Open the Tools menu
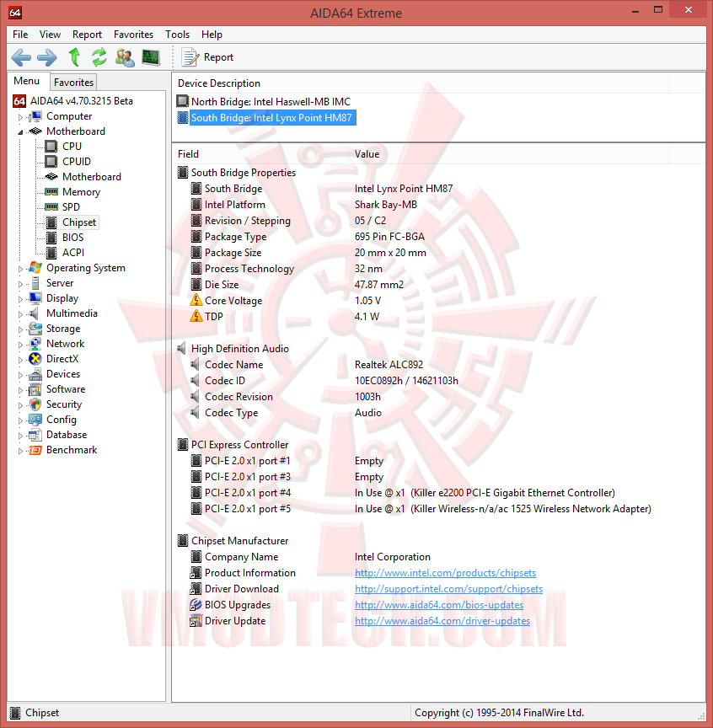Screen dimensions: 713x728 click(177, 35)
